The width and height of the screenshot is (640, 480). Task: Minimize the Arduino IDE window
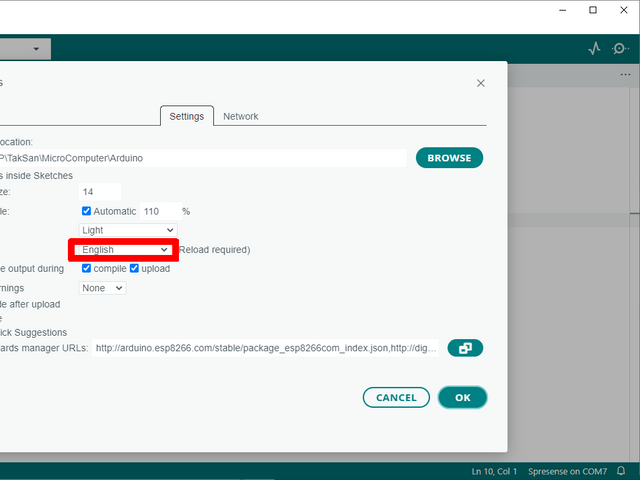564,11
